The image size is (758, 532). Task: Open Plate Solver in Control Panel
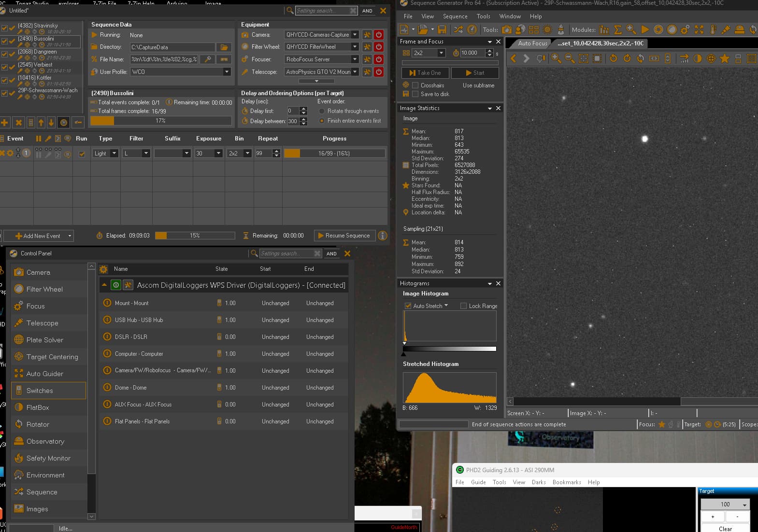(44, 340)
